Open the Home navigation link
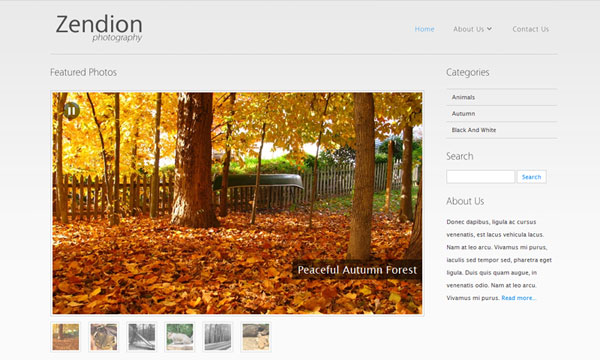This screenshot has height=360, width=600. (424, 29)
